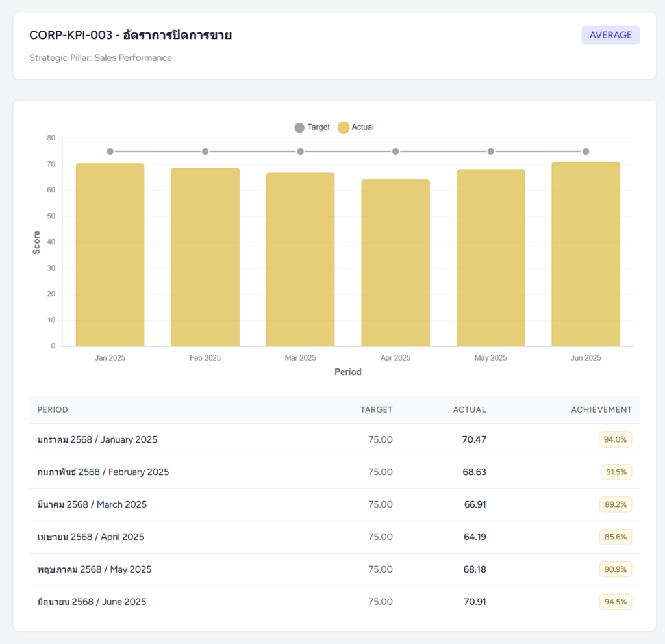Click the Jan 2025 target line point
The image size is (665, 644).
pos(110,151)
